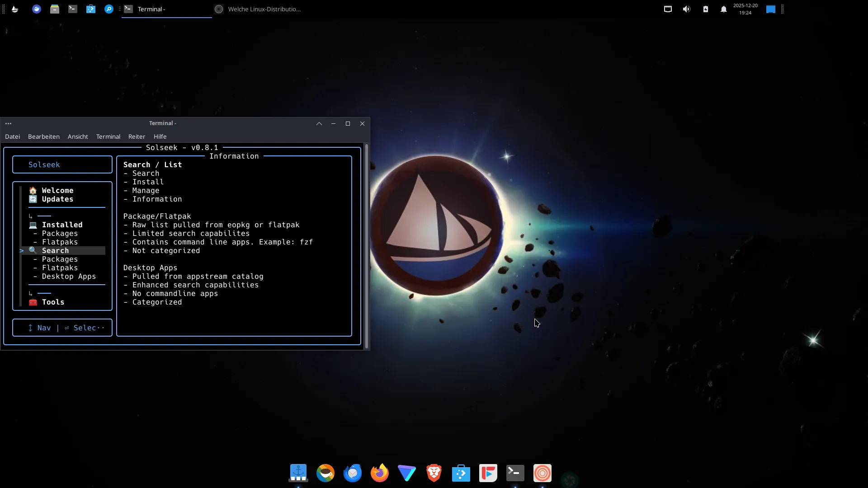Screen dimensions: 868x488
Task: Open the Reiter menu
Action: point(137,136)
